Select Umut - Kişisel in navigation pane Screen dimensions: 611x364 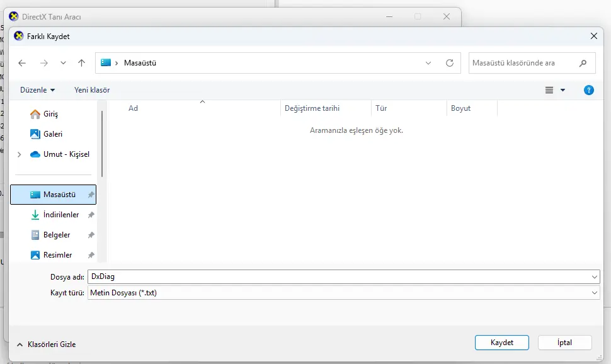pos(60,154)
